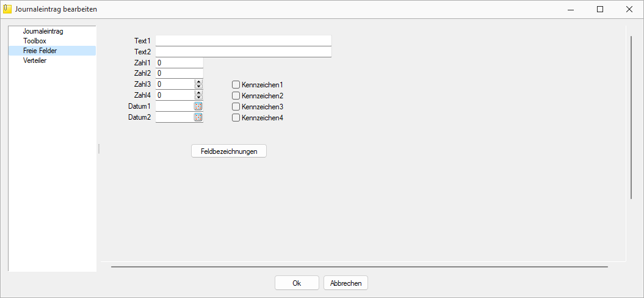Click the horizontal scrollbar above Ok

point(360,267)
